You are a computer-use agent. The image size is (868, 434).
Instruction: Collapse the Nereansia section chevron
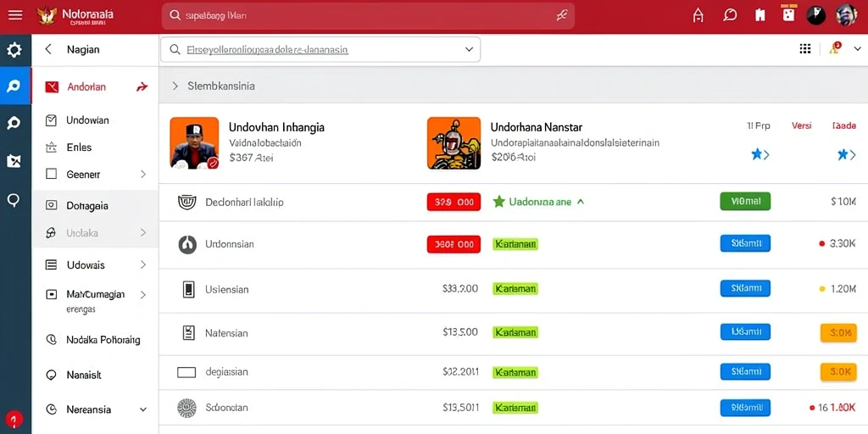coord(143,409)
